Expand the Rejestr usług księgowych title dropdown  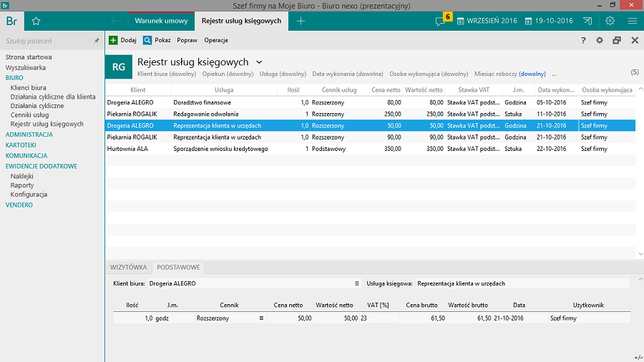click(x=259, y=62)
